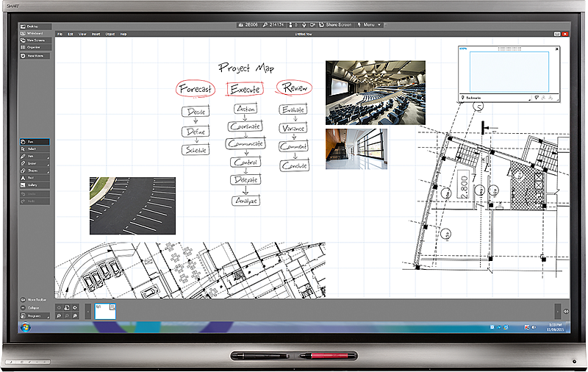This screenshot has height=372, width=588.
Task: Click the Share Screen button
Action: click(338, 24)
